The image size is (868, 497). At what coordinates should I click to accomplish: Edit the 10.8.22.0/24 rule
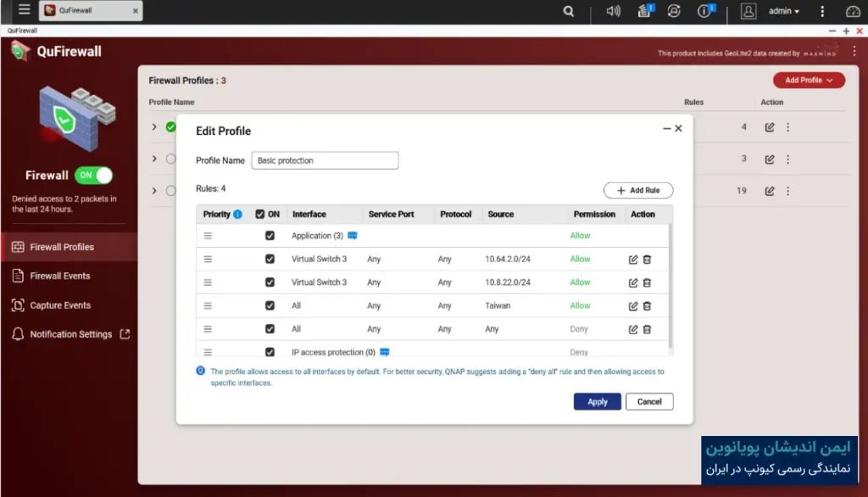[632, 282]
